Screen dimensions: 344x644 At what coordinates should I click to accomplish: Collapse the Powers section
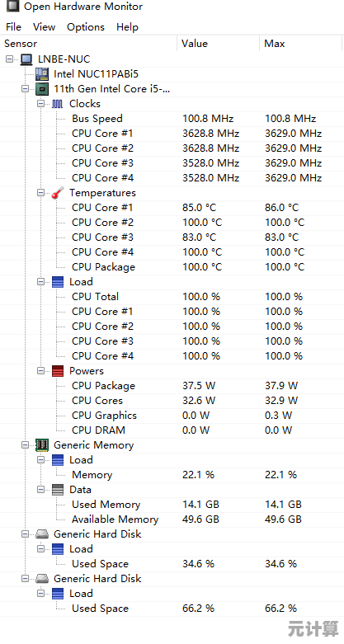(x=40, y=370)
